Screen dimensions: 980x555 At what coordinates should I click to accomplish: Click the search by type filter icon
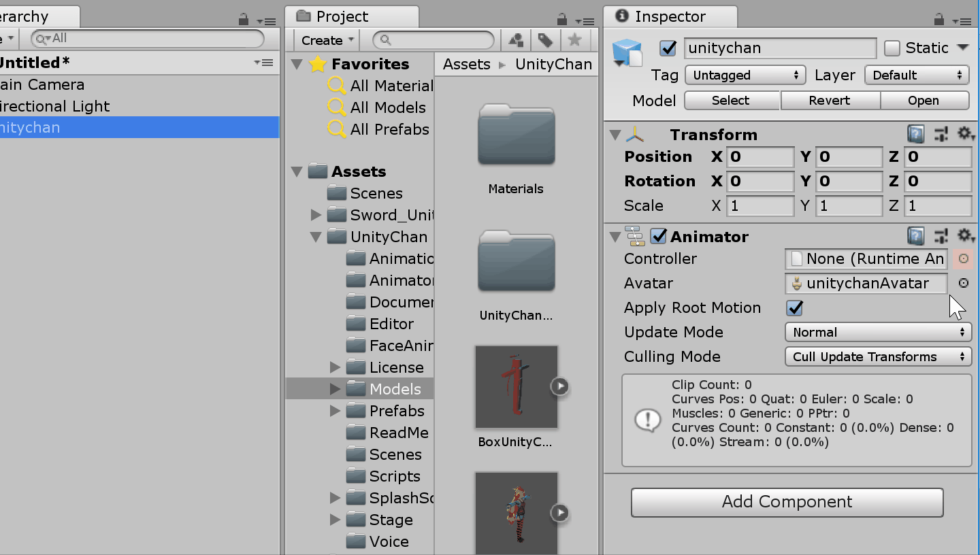click(x=516, y=40)
